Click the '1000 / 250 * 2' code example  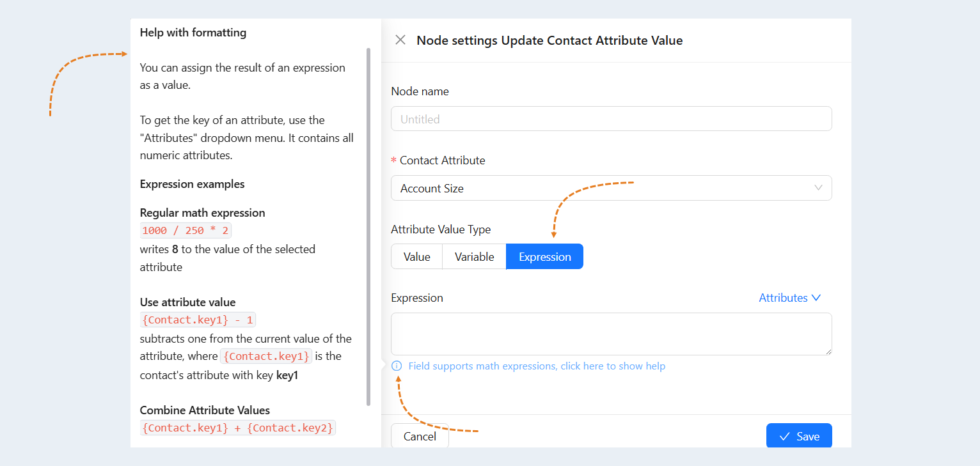[x=186, y=231]
